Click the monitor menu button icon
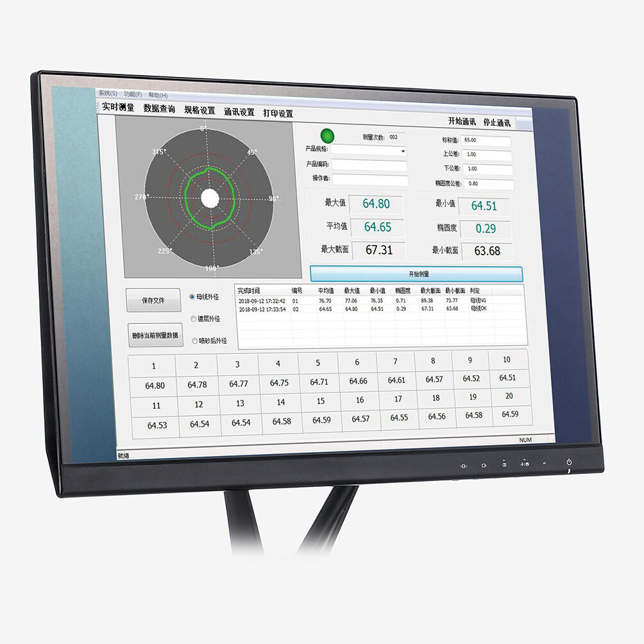 (464, 466)
